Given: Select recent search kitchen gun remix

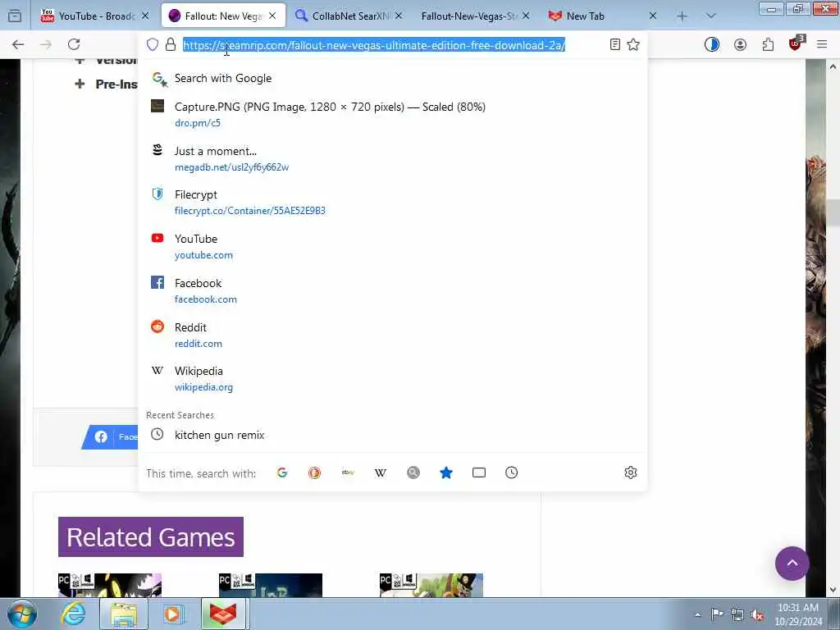Looking at the screenshot, I should (392, 435).
